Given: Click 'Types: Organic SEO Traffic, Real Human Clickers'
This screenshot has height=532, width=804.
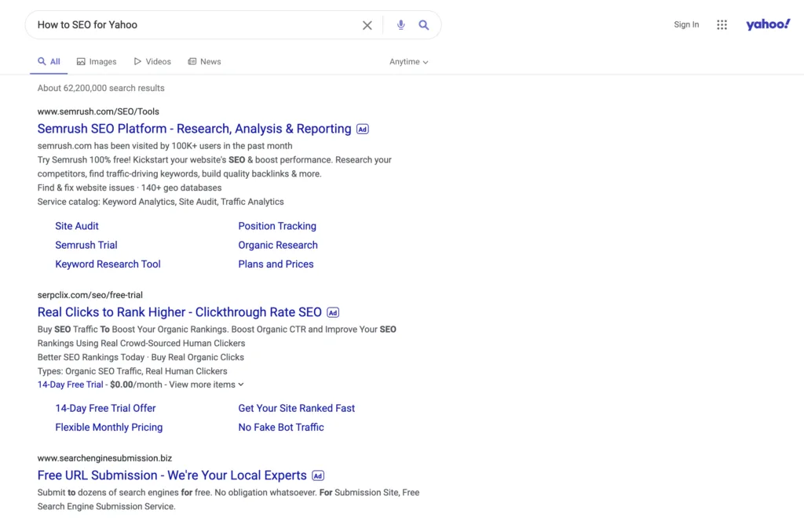Looking at the screenshot, I should tap(132, 371).
